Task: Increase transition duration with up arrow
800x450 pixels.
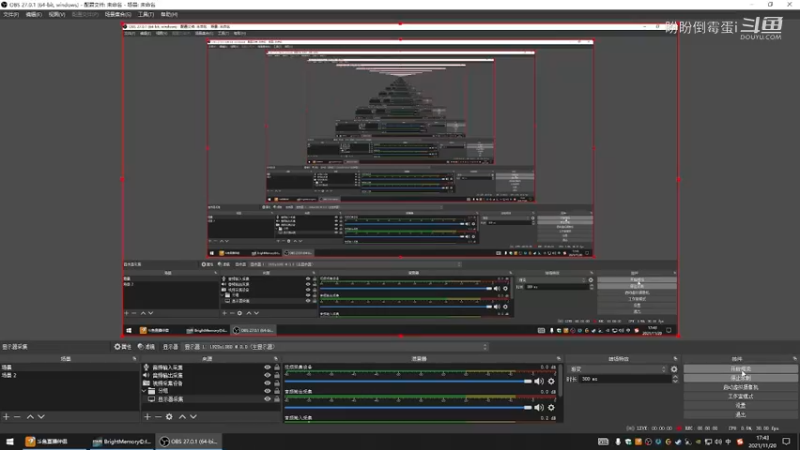Action: tap(675, 377)
